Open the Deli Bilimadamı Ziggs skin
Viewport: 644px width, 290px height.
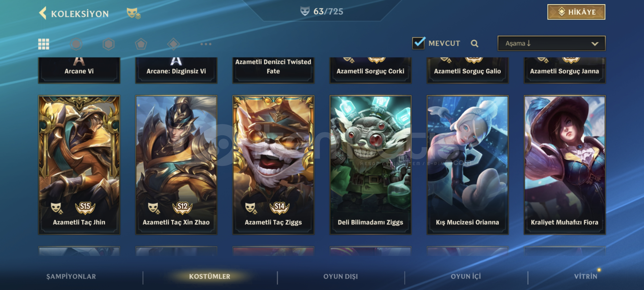coord(370,165)
